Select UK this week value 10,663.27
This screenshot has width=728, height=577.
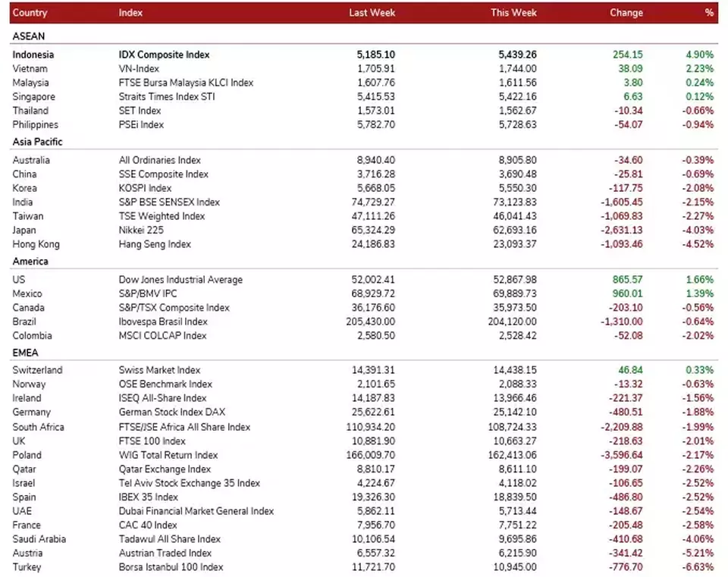point(515,441)
